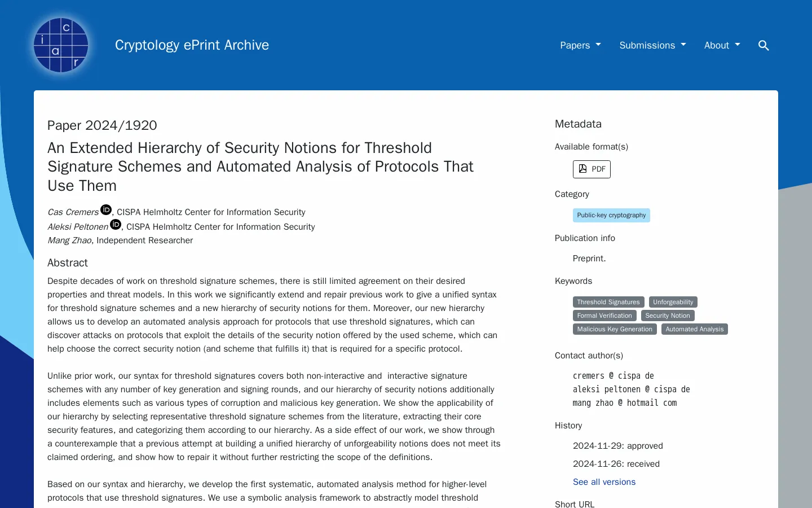Image resolution: width=812 pixels, height=508 pixels.
Task: Click the paper title heading
Action: click(261, 167)
